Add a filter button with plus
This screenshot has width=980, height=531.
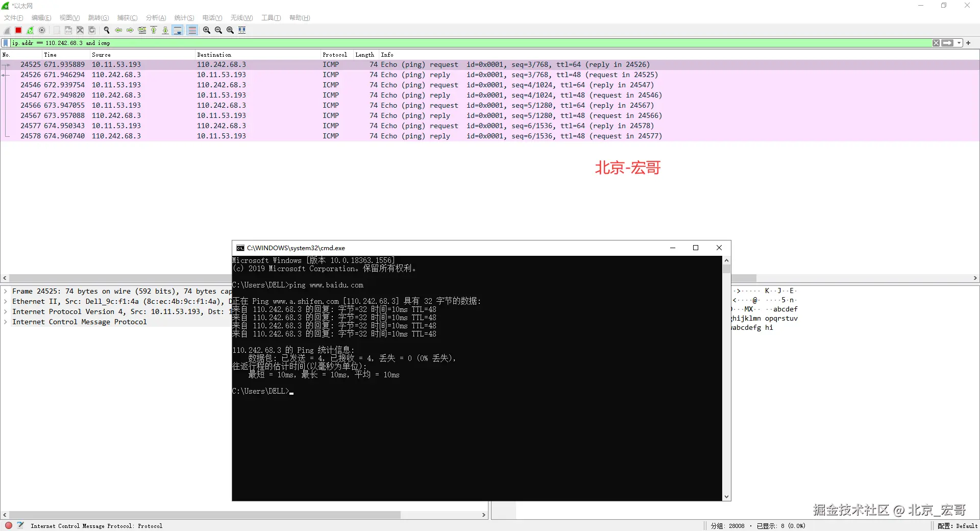point(968,43)
